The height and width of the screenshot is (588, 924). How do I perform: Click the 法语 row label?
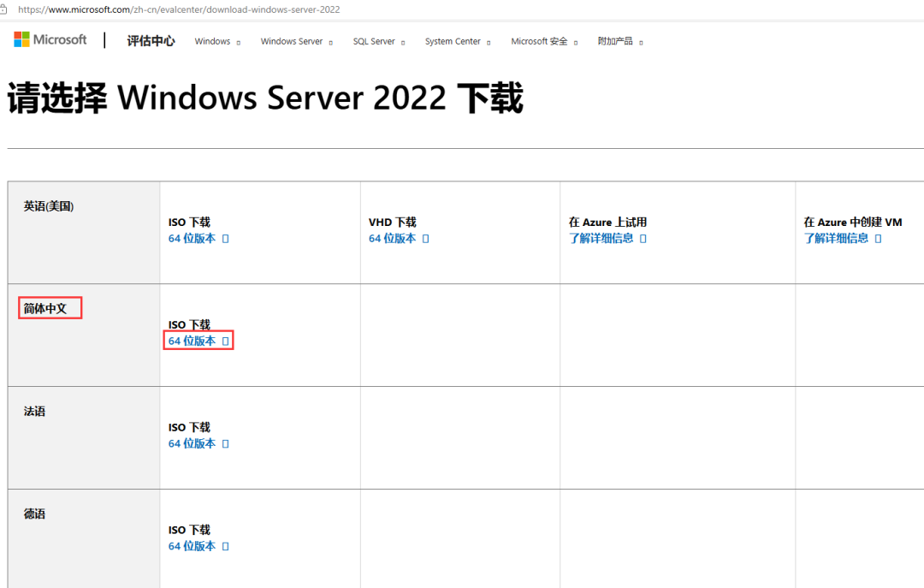point(34,411)
